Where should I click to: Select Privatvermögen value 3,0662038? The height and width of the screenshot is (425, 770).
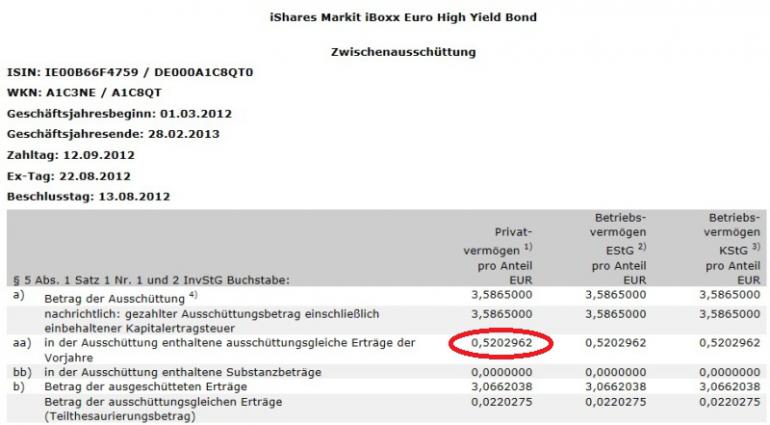coord(502,387)
